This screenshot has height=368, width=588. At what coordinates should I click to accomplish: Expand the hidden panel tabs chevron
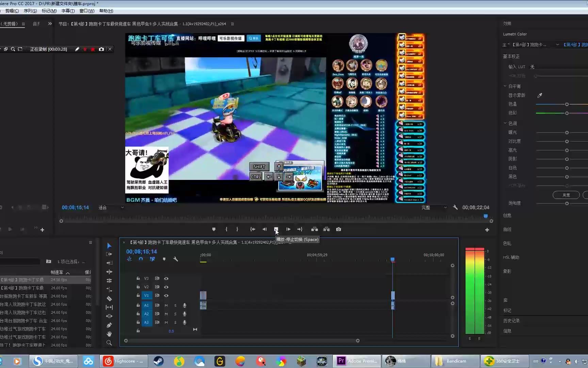pyautogui.click(x=50, y=24)
